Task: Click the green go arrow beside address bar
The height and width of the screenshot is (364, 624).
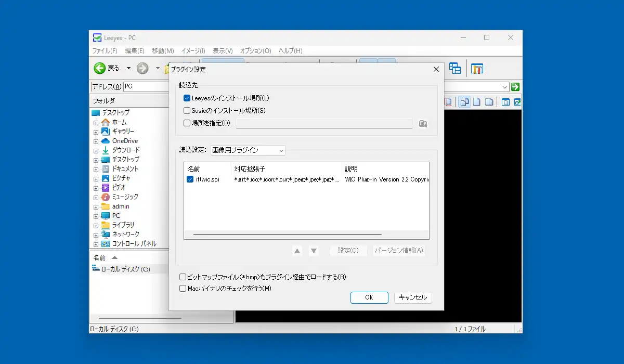Action: (x=515, y=87)
